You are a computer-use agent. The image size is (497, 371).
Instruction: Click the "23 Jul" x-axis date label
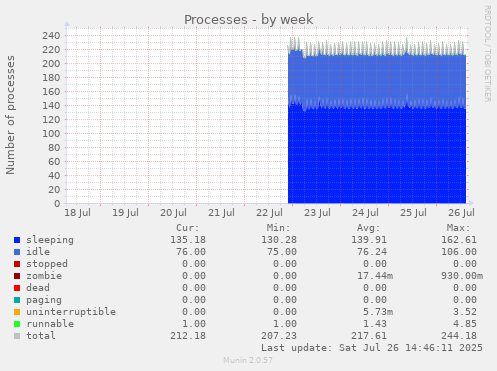pyautogui.click(x=317, y=213)
